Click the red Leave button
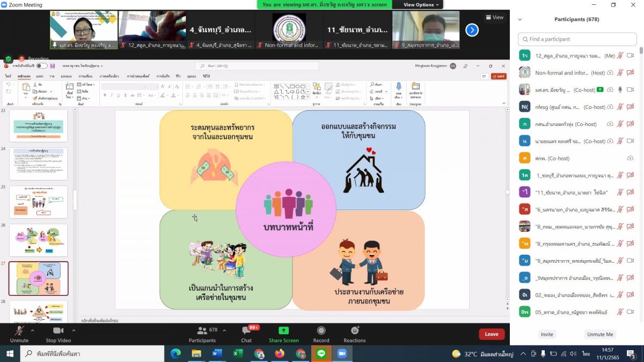644x362 pixels. click(x=492, y=334)
